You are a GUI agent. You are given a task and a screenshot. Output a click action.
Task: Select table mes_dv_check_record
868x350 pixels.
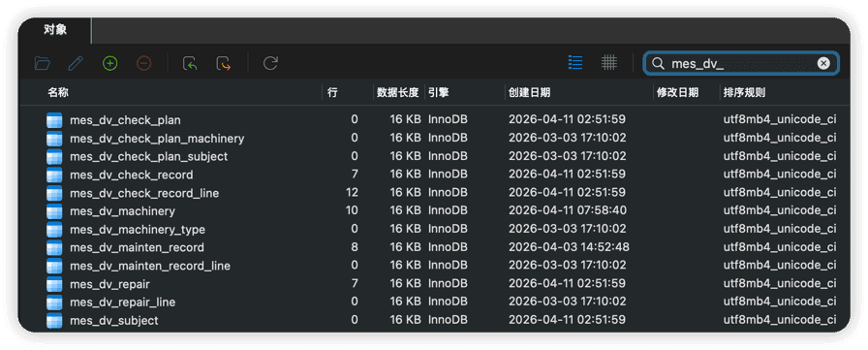click(131, 175)
